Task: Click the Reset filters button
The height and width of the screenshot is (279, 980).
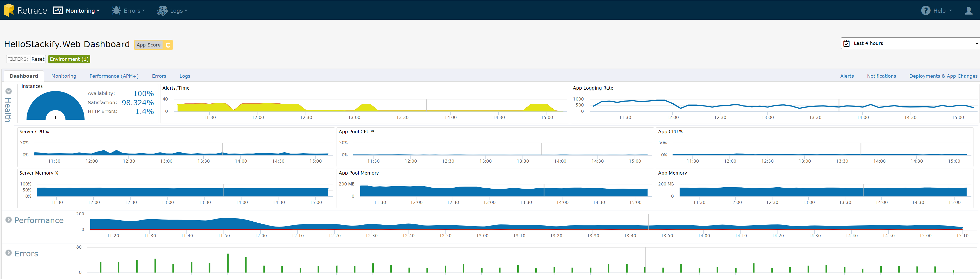Action: pos(38,59)
